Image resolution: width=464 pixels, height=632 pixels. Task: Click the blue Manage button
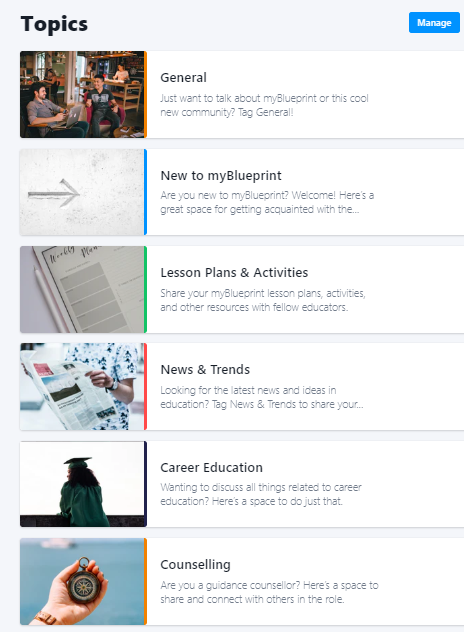(434, 23)
